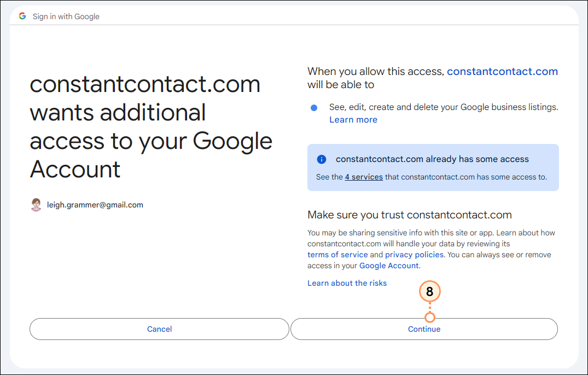588x375 pixels.
Task: Open Learn about the risks link
Action: [347, 283]
